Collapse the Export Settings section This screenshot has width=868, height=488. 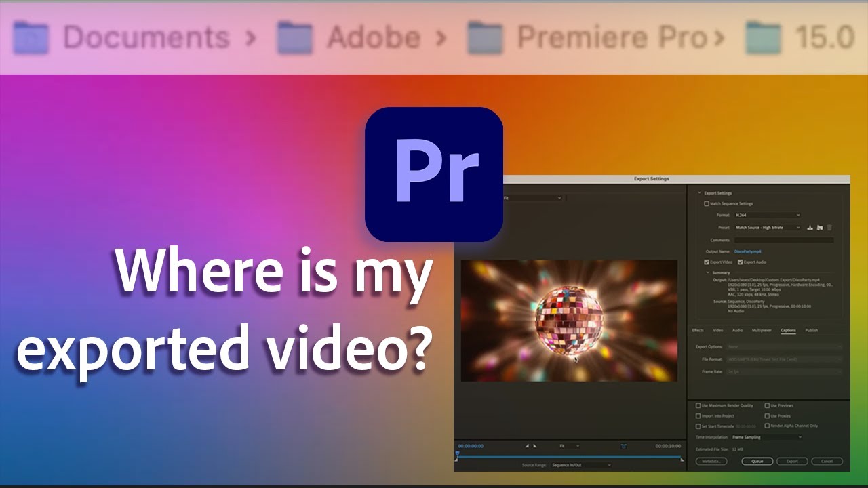(699, 193)
